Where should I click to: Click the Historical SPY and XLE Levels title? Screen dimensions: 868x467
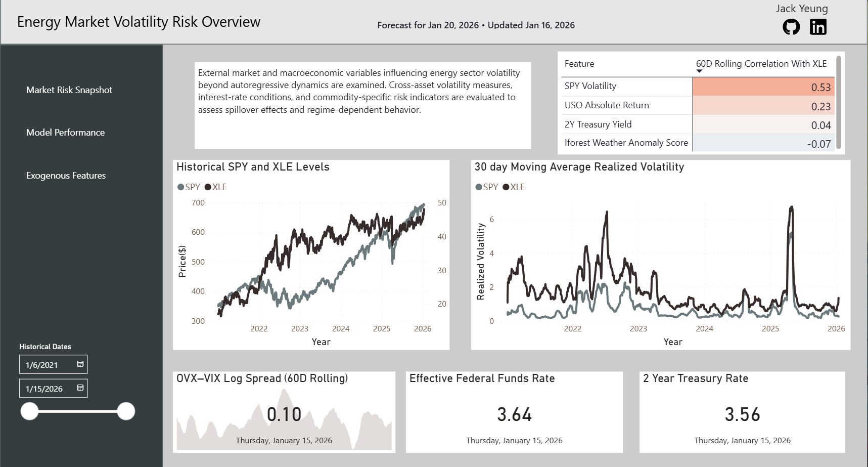tap(253, 167)
